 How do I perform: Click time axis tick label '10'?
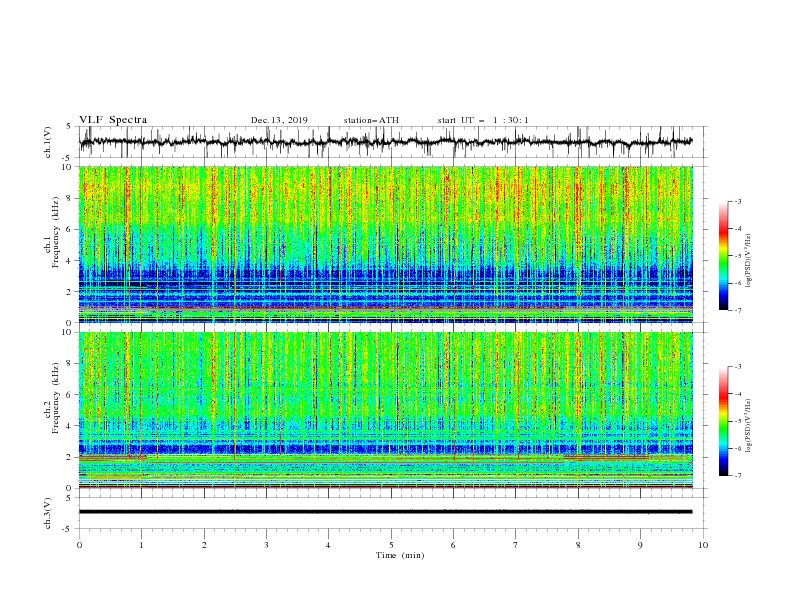click(x=703, y=545)
